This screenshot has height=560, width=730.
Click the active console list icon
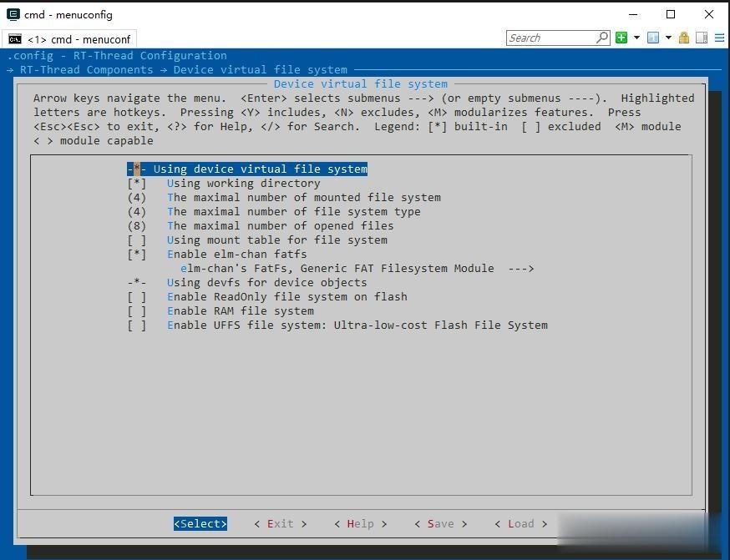[653, 38]
